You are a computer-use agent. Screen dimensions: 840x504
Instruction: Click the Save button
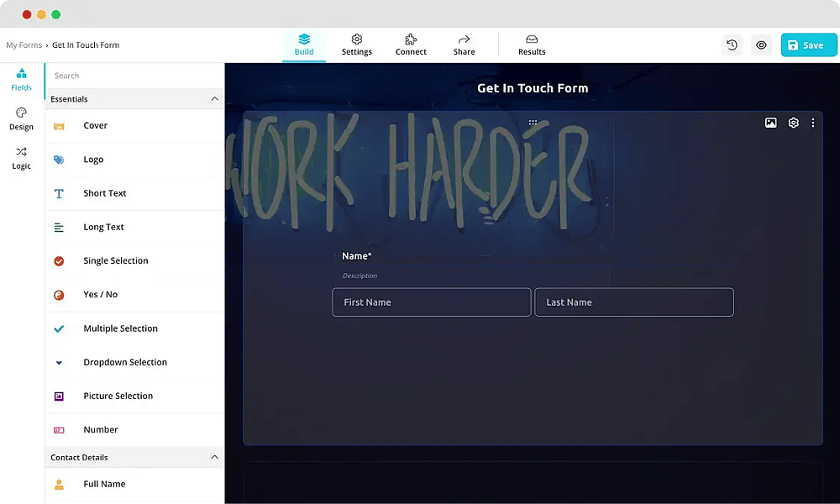pos(808,45)
